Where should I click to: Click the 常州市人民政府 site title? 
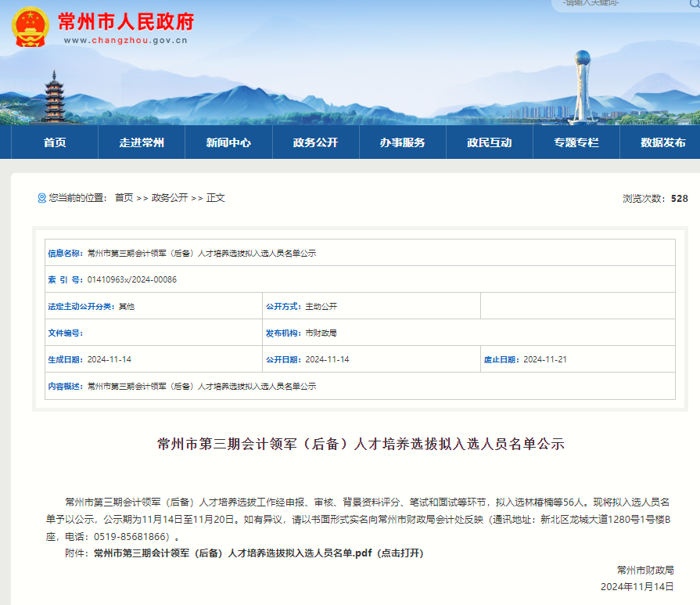click(126, 20)
